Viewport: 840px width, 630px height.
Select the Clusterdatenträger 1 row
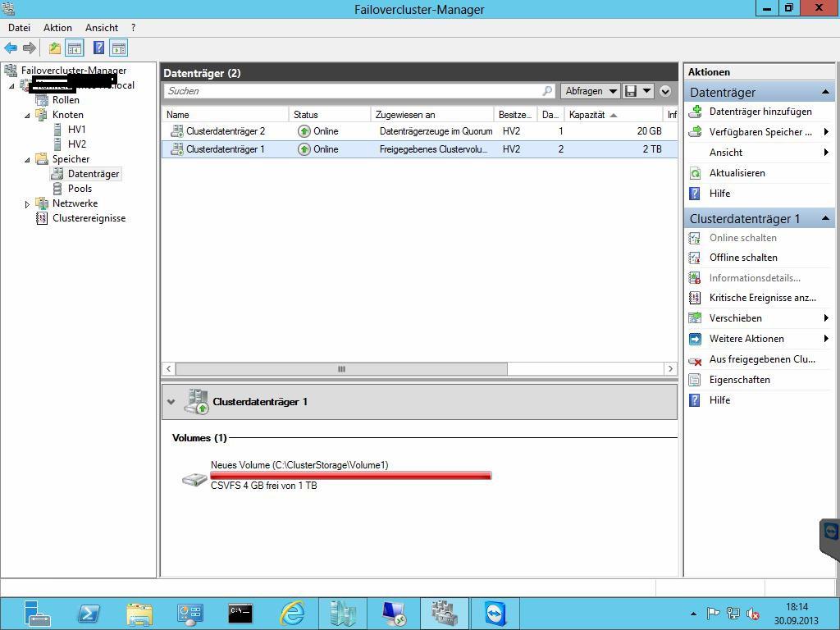point(419,149)
